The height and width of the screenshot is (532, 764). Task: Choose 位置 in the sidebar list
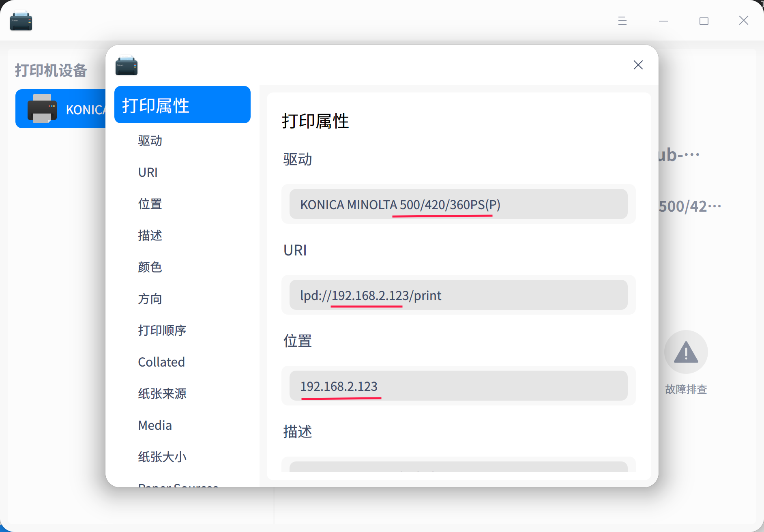(x=150, y=204)
